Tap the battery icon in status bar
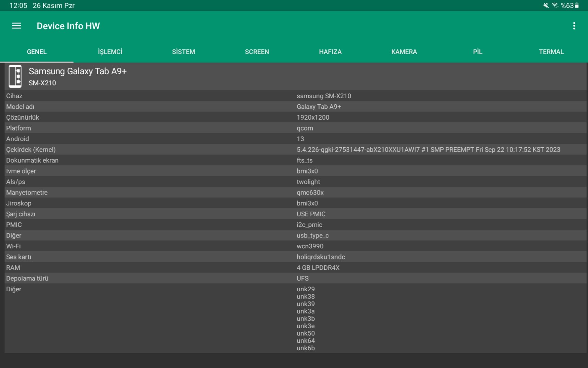 click(577, 5)
